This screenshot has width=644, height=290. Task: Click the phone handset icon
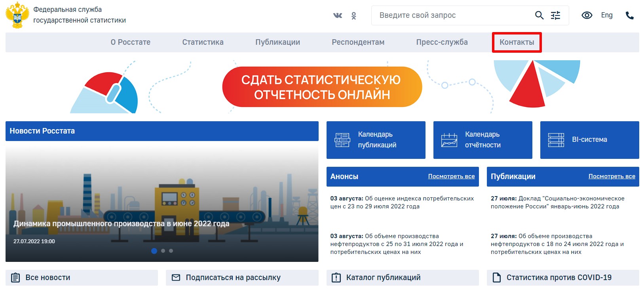click(x=630, y=15)
